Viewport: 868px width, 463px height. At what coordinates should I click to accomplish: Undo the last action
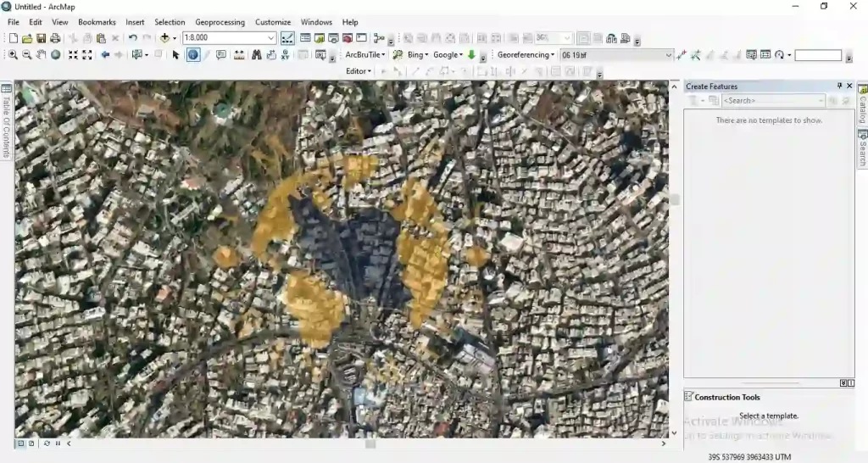pos(133,38)
